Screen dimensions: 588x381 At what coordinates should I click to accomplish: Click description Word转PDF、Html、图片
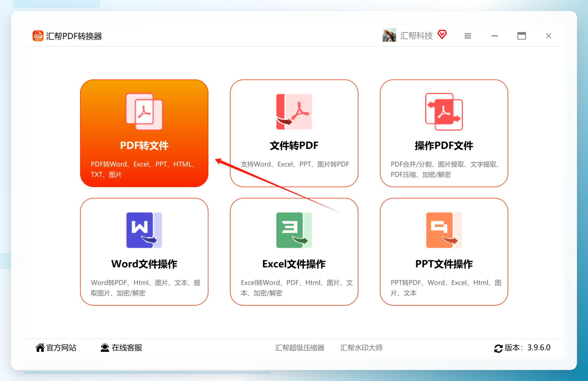[x=146, y=288]
